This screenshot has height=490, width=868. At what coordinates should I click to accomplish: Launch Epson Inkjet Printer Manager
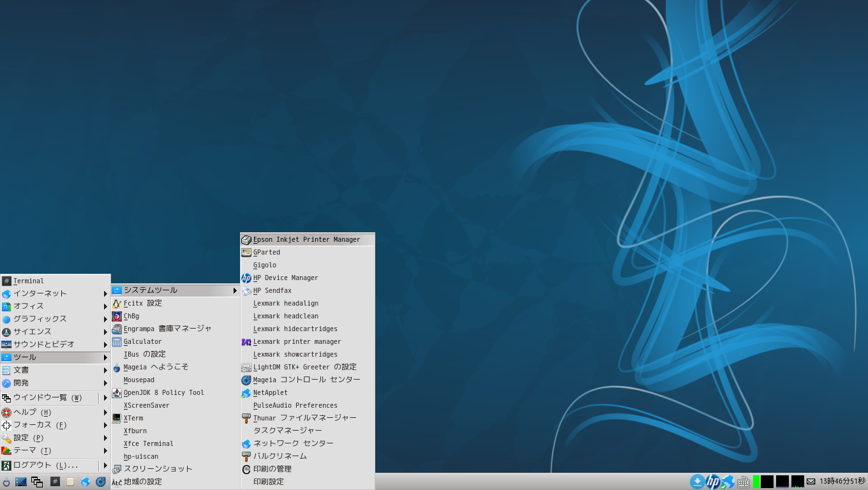pos(308,239)
